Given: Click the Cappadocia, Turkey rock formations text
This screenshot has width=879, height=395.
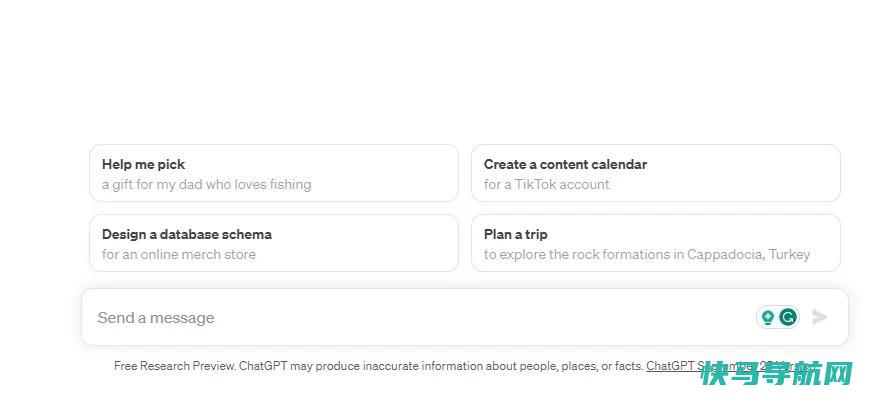Looking at the screenshot, I should click(x=647, y=254).
